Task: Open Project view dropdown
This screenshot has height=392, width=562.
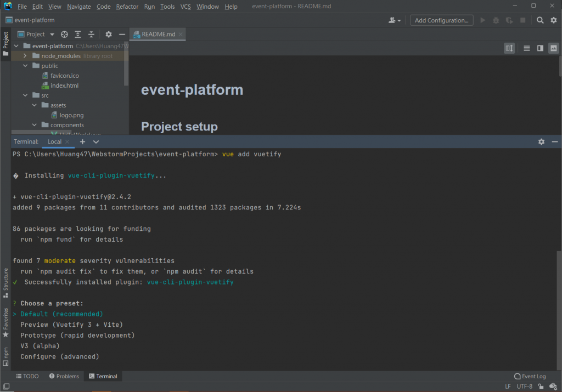Action: pos(36,35)
